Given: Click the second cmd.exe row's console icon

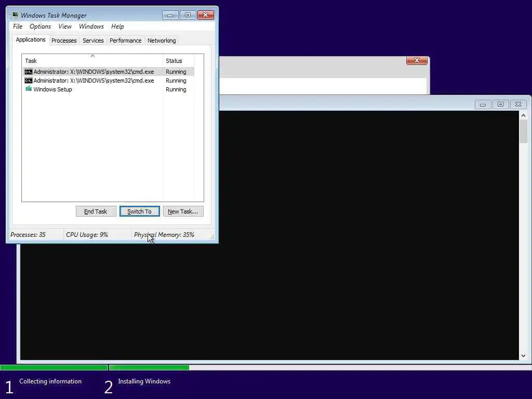Looking at the screenshot, I should click(29, 81).
